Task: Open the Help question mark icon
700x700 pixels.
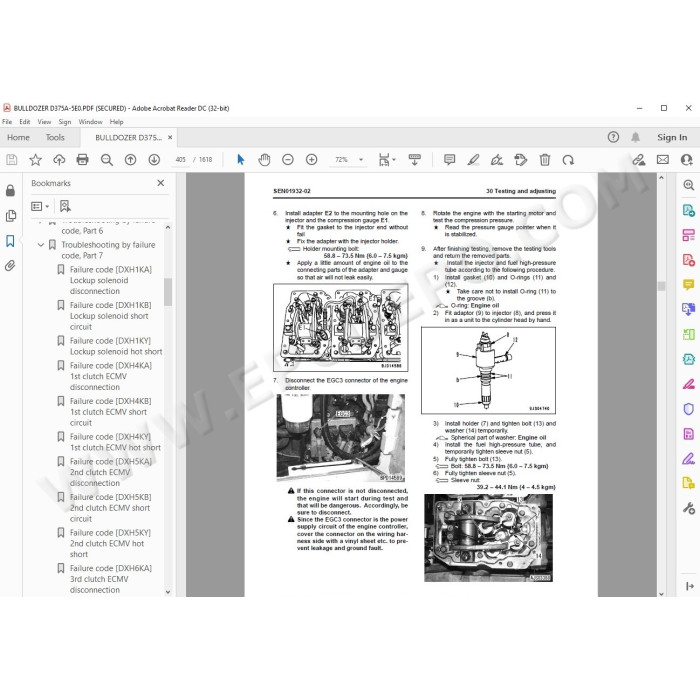Action: coord(613,138)
